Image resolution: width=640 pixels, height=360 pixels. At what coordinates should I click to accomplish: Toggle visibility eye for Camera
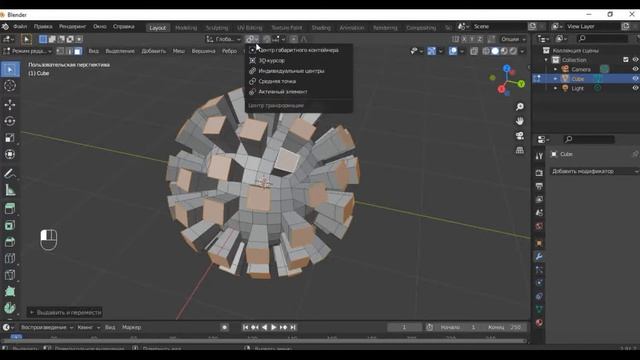(x=636, y=69)
